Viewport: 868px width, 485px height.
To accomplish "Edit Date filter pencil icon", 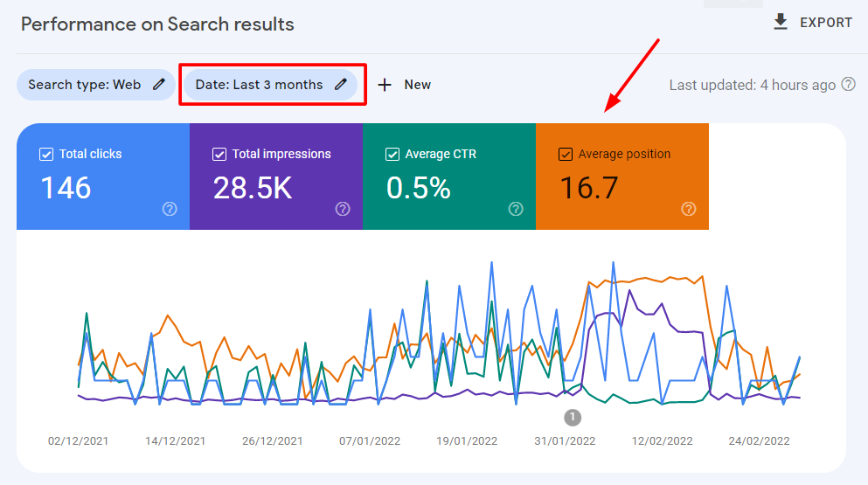I will [340, 85].
